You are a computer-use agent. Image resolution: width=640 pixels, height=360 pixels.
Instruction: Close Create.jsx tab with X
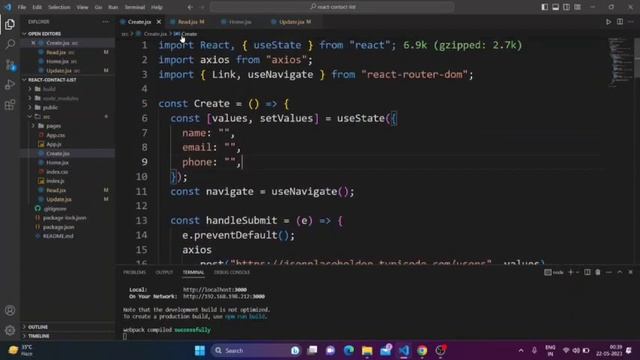coord(159,22)
